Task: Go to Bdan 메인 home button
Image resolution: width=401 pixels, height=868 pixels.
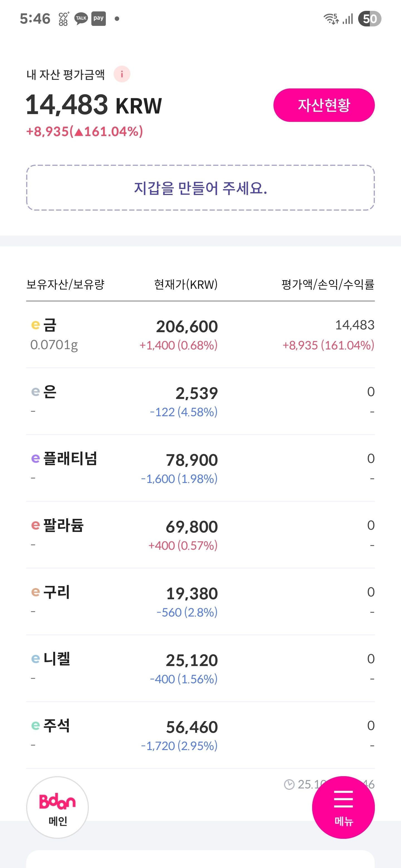Action: 57,807
